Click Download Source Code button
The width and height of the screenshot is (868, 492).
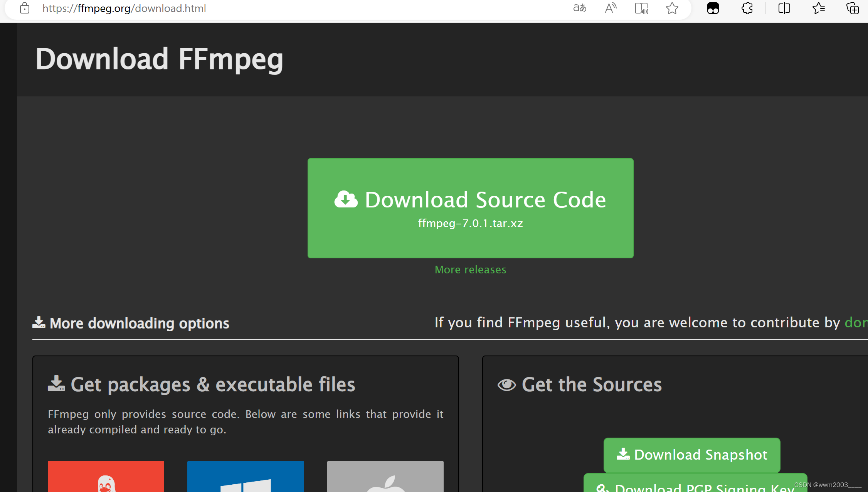click(470, 208)
